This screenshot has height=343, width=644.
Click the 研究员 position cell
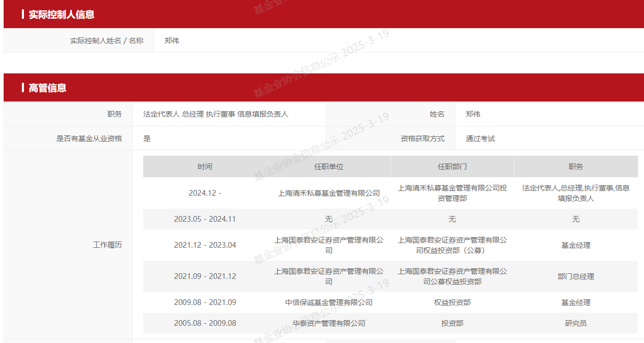coord(576,323)
